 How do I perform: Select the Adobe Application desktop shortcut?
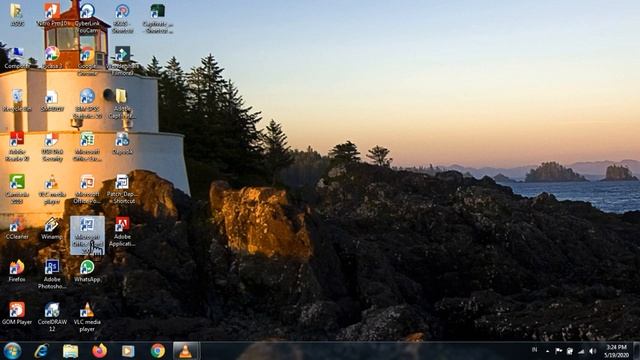point(122,232)
